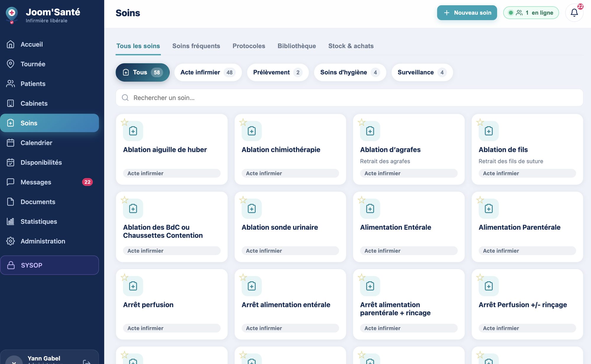Click the Joom'Santé logo icon
Image resolution: width=591 pixels, height=364 pixels.
12,15
